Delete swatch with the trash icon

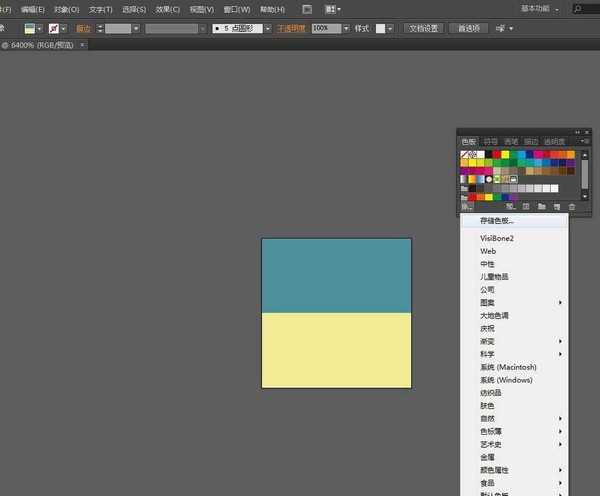pyautogui.click(x=572, y=206)
